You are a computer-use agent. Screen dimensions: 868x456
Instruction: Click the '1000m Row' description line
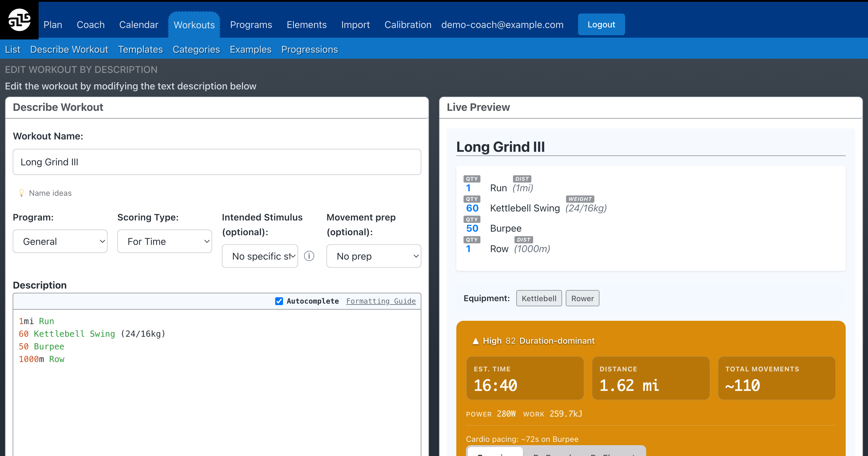(42, 359)
